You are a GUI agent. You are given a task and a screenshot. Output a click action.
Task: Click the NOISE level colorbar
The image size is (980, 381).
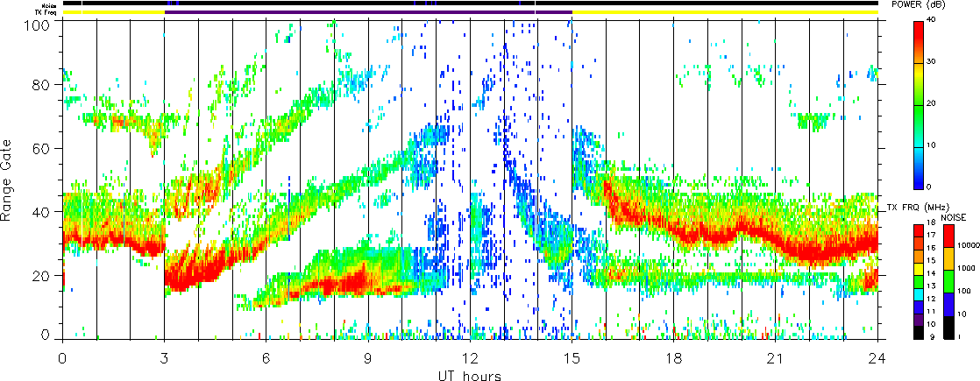949,280
